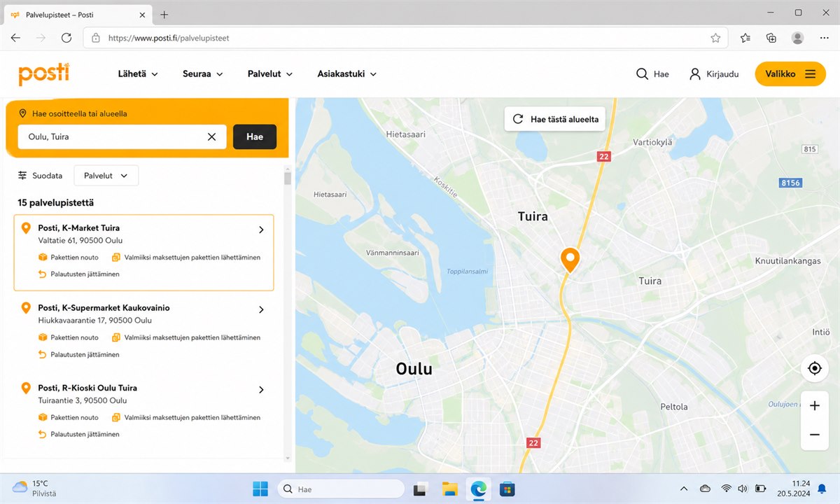Add this page to favorites star
The image size is (840, 504).
pos(715,38)
